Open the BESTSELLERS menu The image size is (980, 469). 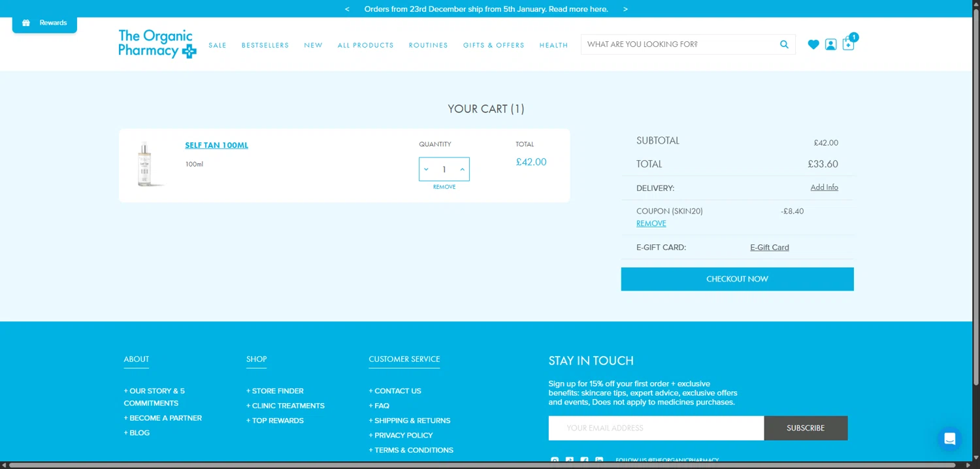[x=265, y=45]
